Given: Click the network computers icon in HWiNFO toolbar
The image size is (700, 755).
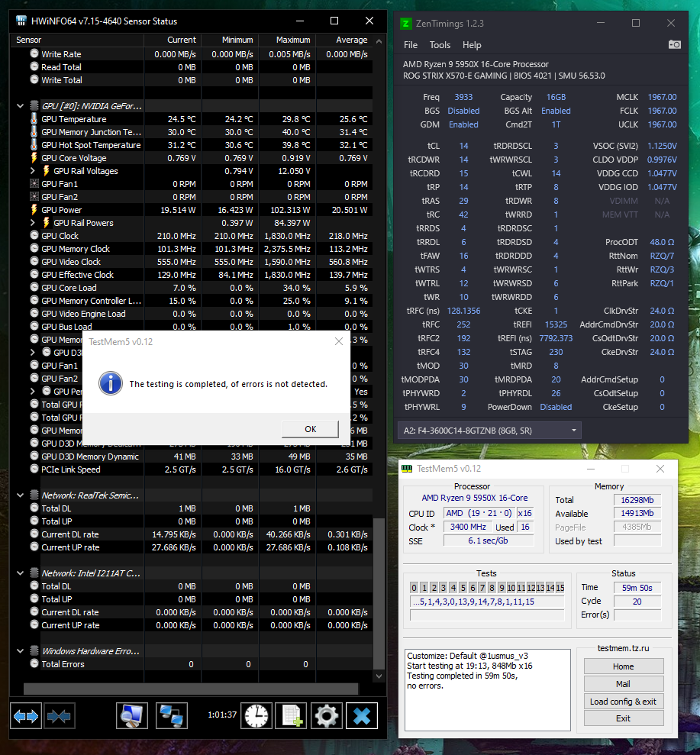Looking at the screenshot, I should [x=172, y=716].
